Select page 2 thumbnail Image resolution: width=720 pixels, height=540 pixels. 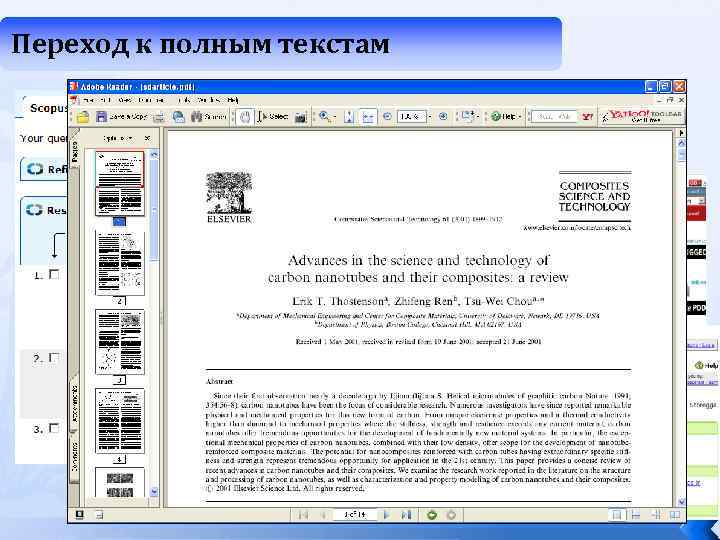point(119,263)
